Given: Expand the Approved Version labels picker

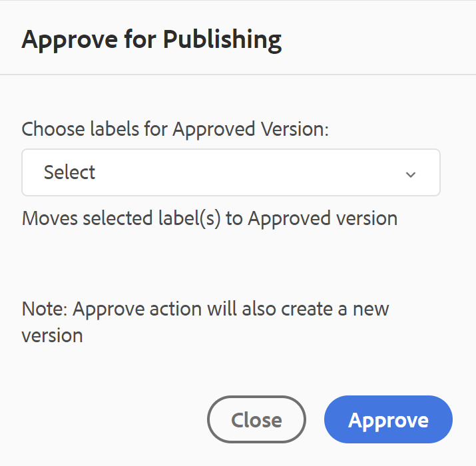Looking at the screenshot, I should point(230,172).
